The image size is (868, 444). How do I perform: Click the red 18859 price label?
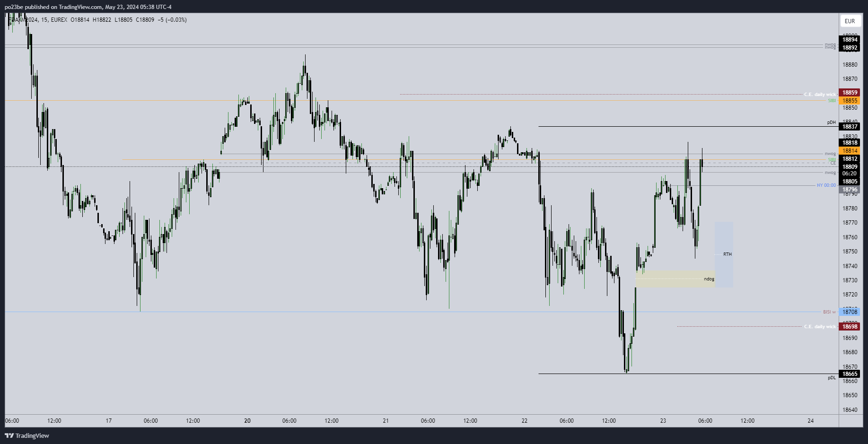tap(850, 93)
